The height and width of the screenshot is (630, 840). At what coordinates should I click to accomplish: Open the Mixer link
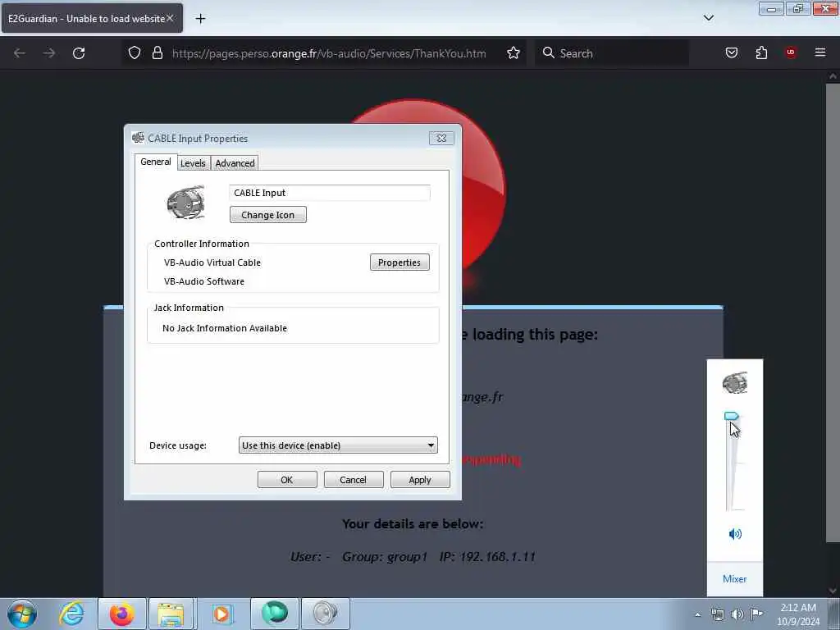(734, 578)
